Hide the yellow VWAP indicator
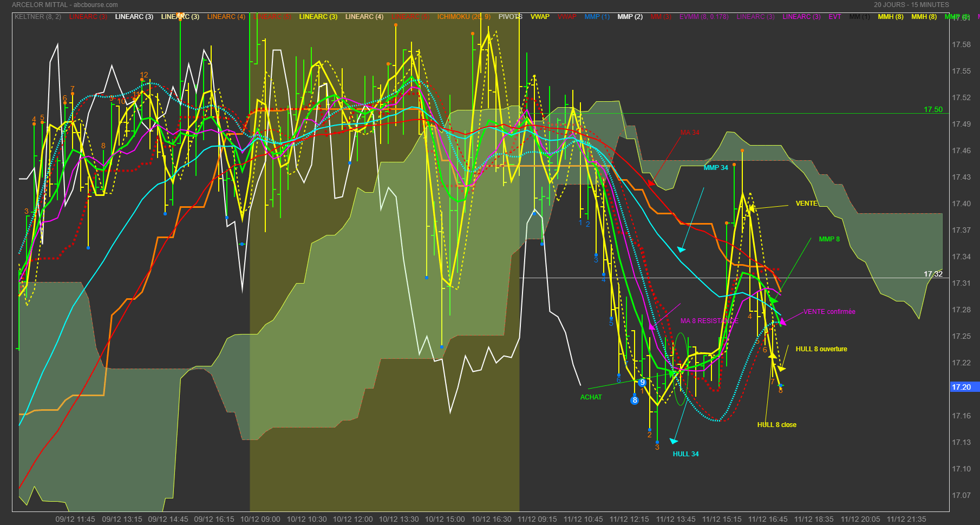This screenshot has height=525, width=980. tap(540, 17)
